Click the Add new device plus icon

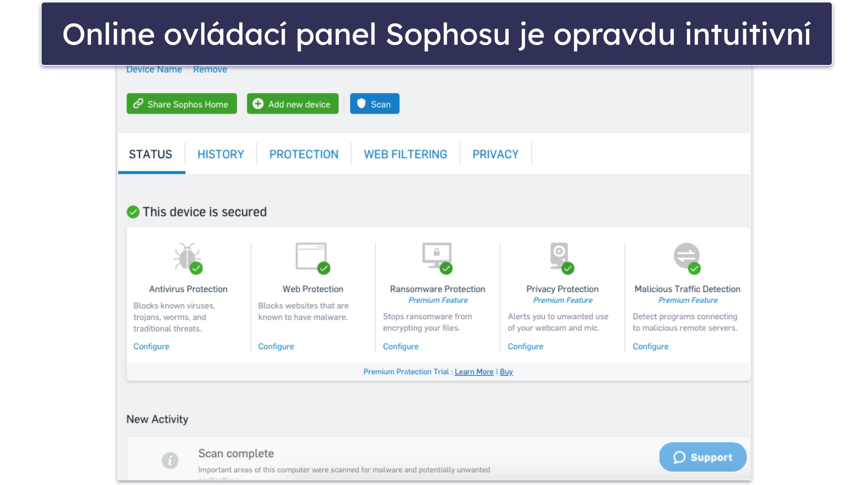[x=257, y=104]
